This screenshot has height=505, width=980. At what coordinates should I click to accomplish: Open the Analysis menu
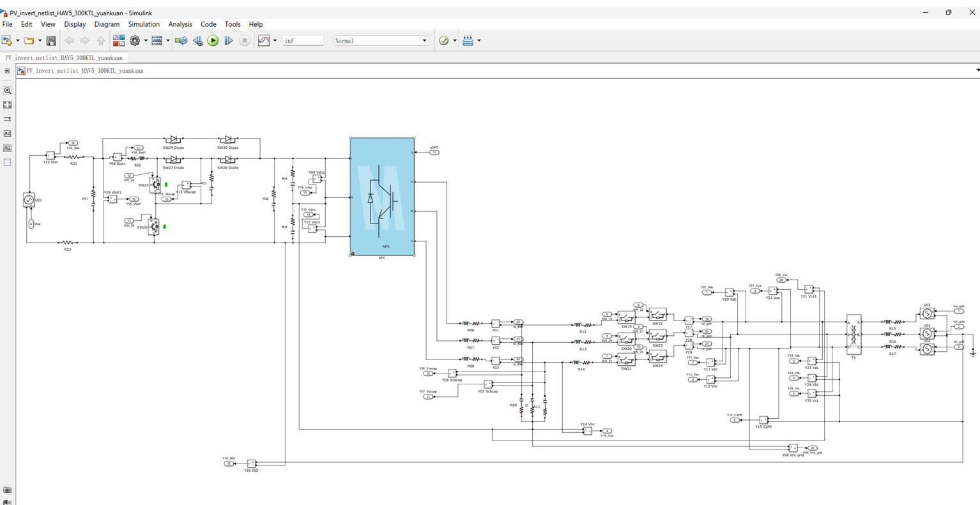coord(180,24)
